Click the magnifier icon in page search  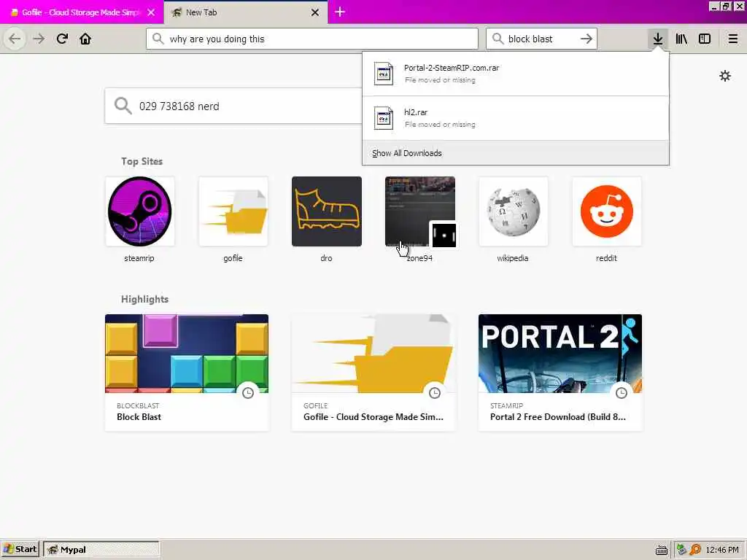pyautogui.click(x=123, y=106)
